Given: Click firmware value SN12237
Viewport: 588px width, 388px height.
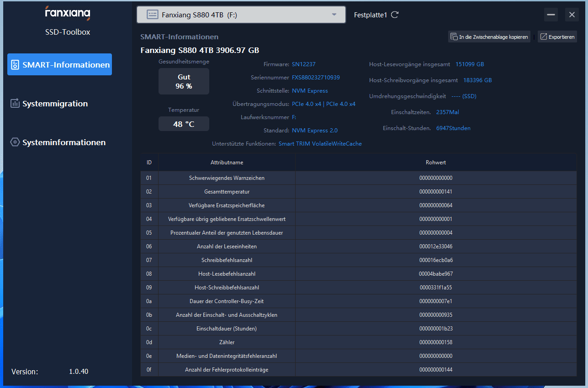Looking at the screenshot, I should coord(304,64).
